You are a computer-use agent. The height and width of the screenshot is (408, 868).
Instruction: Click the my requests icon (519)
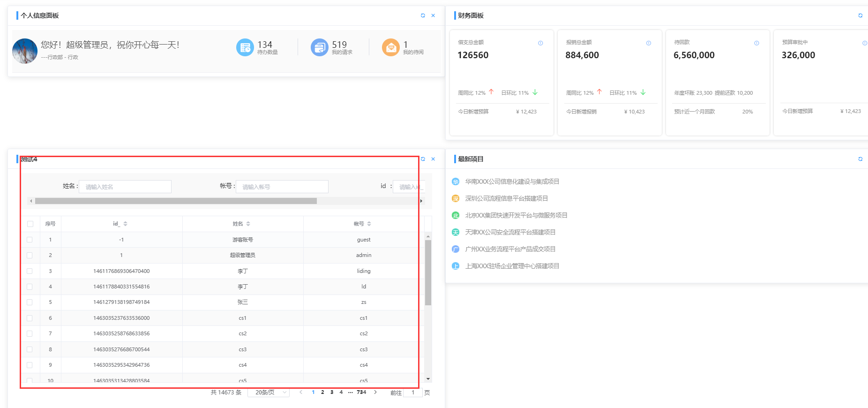(x=319, y=47)
